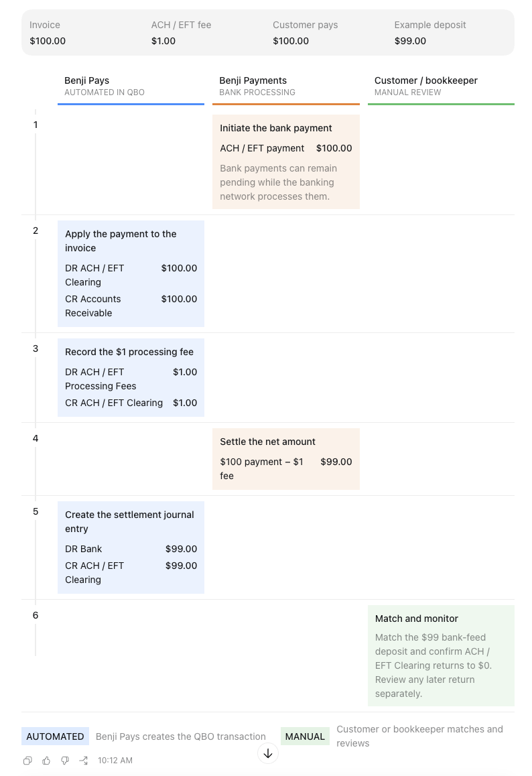
Task: Open the Apply the payment to the invoice card
Action: [x=131, y=273]
